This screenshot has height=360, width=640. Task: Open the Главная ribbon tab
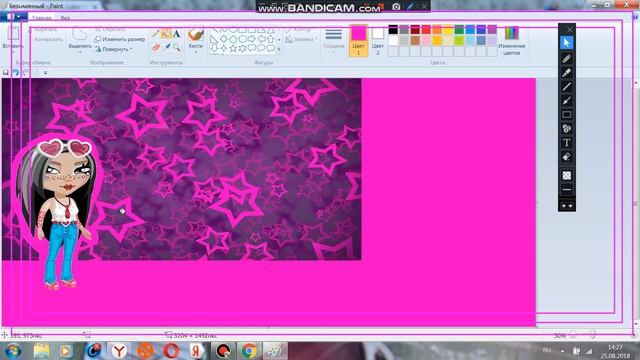pyautogui.click(x=42, y=18)
